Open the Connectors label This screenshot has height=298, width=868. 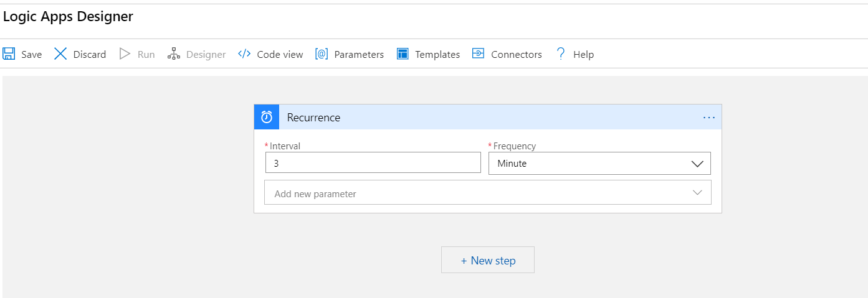tap(517, 55)
